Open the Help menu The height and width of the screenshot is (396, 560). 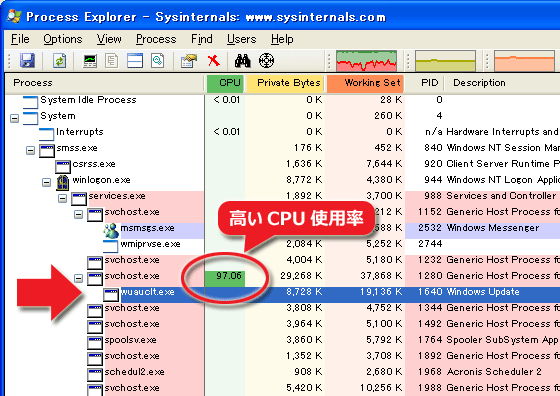click(x=282, y=39)
